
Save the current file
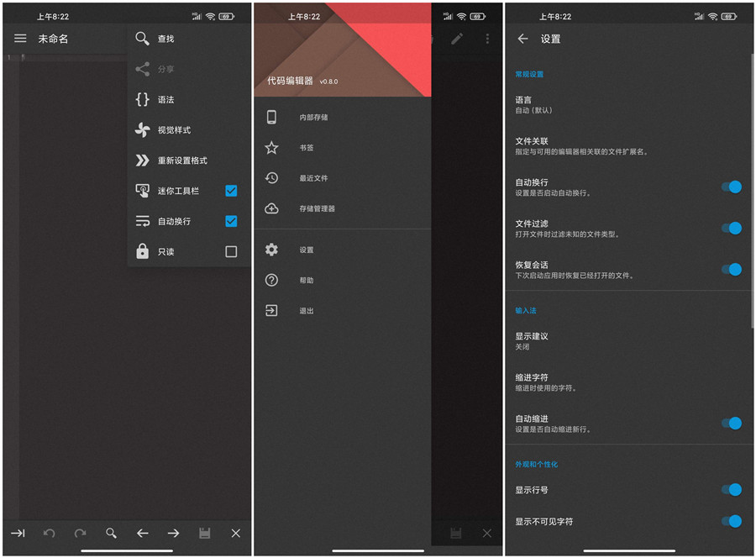pyautogui.click(x=204, y=533)
